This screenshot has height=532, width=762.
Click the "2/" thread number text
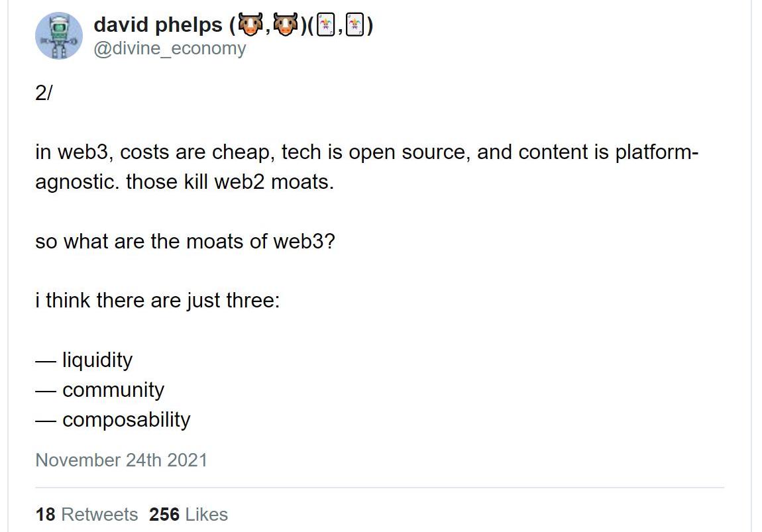tap(44, 93)
